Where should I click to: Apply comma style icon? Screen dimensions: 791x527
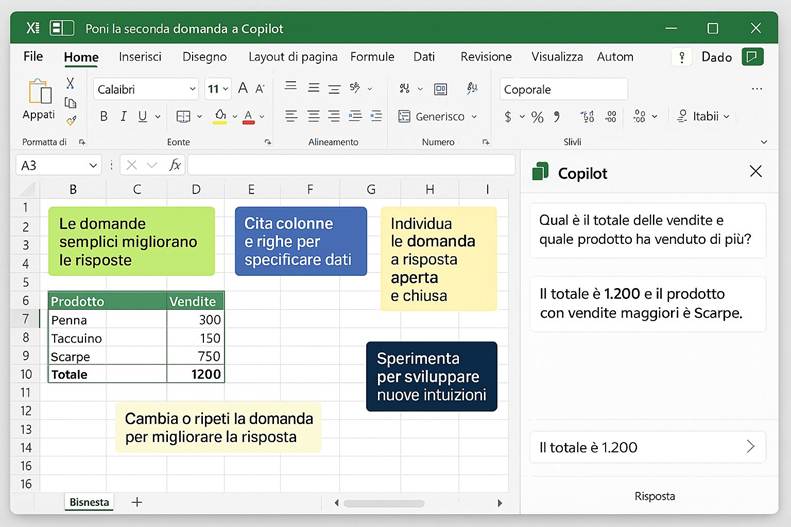[556, 117]
